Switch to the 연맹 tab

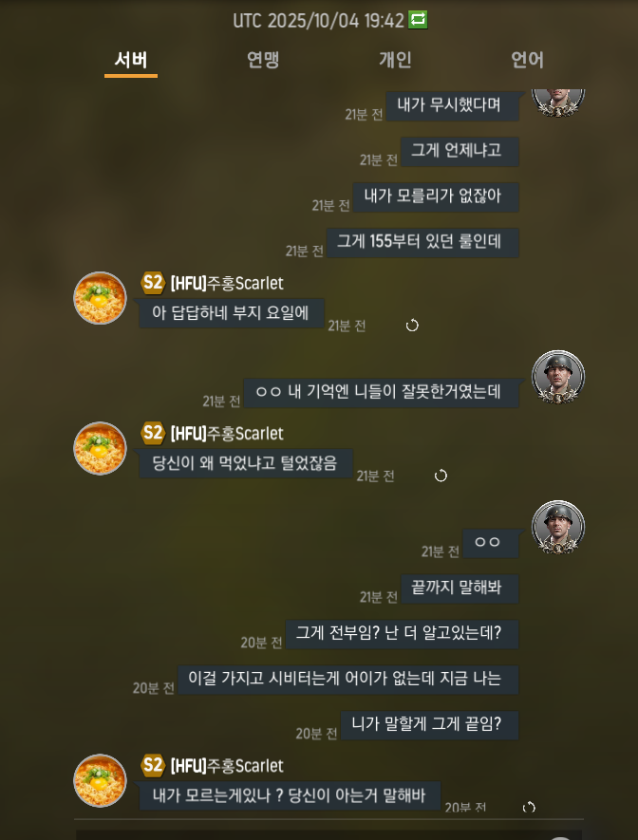pos(262,60)
